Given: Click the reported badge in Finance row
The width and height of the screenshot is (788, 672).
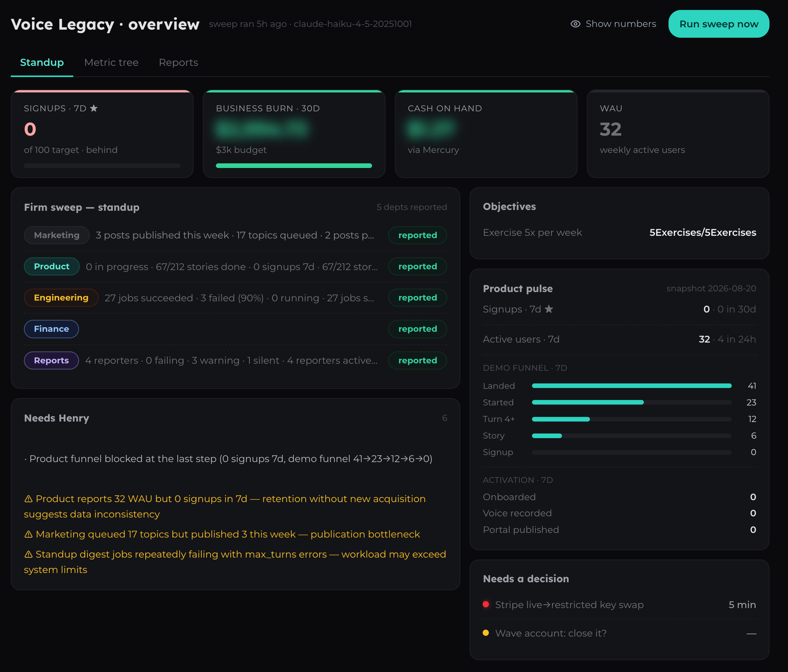Looking at the screenshot, I should click(417, 329).
